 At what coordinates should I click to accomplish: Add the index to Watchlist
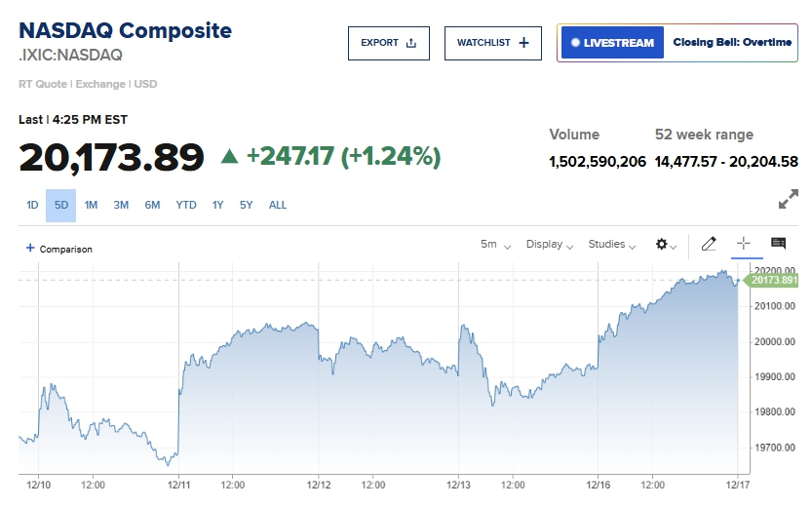492,43
